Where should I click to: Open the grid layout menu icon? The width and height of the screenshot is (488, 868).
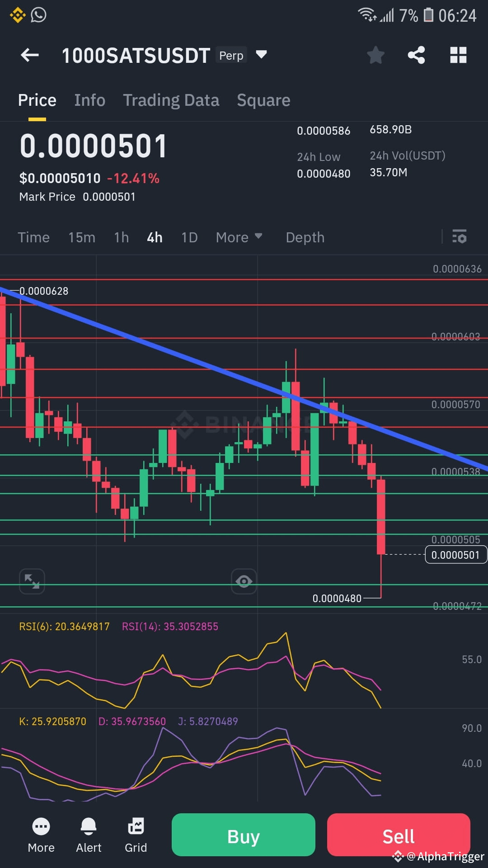(458, 55)
